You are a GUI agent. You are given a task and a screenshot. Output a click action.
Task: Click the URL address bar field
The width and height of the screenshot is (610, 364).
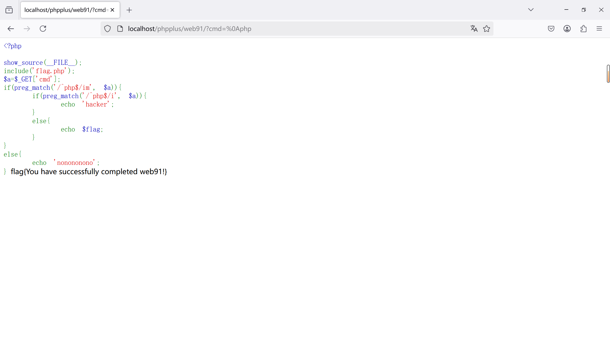(294, 29)
